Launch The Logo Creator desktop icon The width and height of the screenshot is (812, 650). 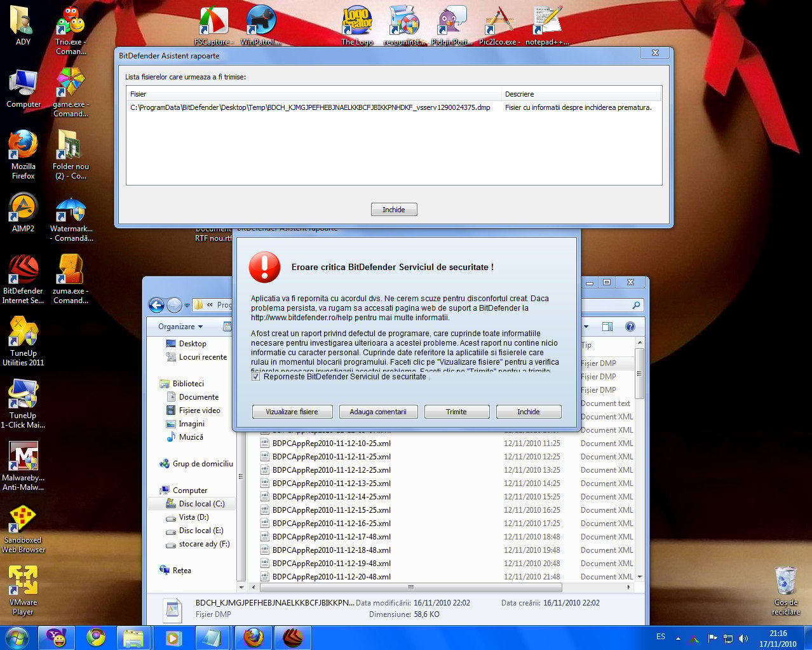click(x=357, y=26)
